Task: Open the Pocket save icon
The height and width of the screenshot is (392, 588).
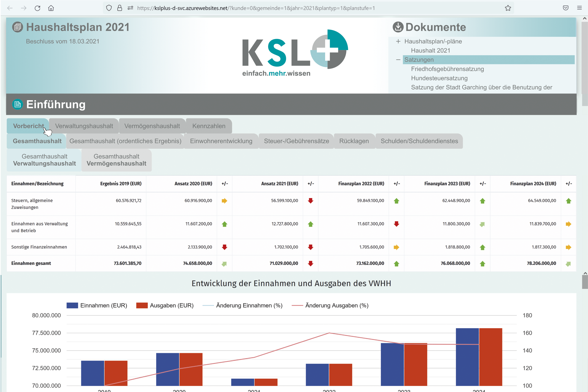Action: pyautogui.click(x=566, y=8)
